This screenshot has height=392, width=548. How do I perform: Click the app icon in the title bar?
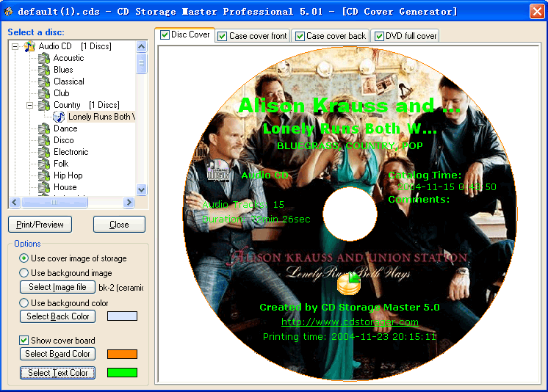(8, 12)
